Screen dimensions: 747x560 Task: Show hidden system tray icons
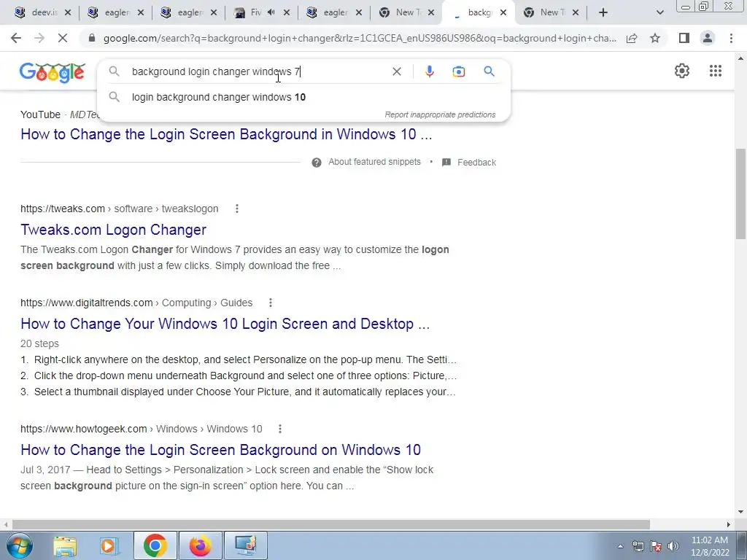(620, 547)
